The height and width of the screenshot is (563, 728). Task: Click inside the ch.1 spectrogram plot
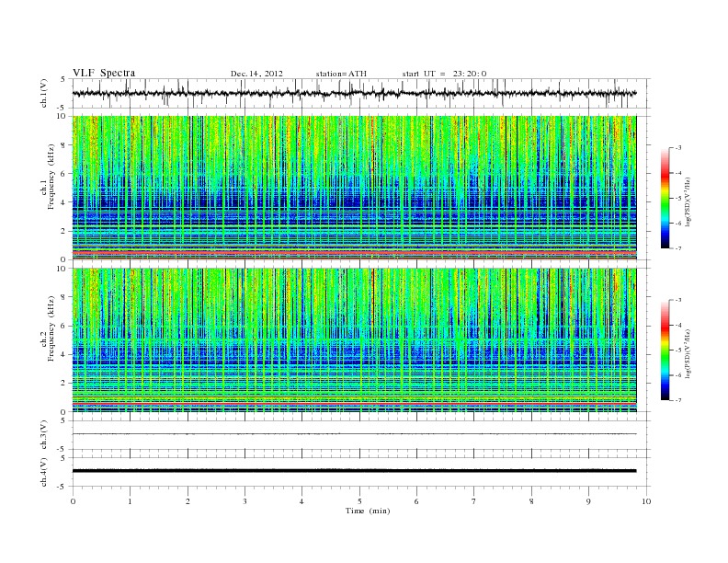tap(354, 188)
